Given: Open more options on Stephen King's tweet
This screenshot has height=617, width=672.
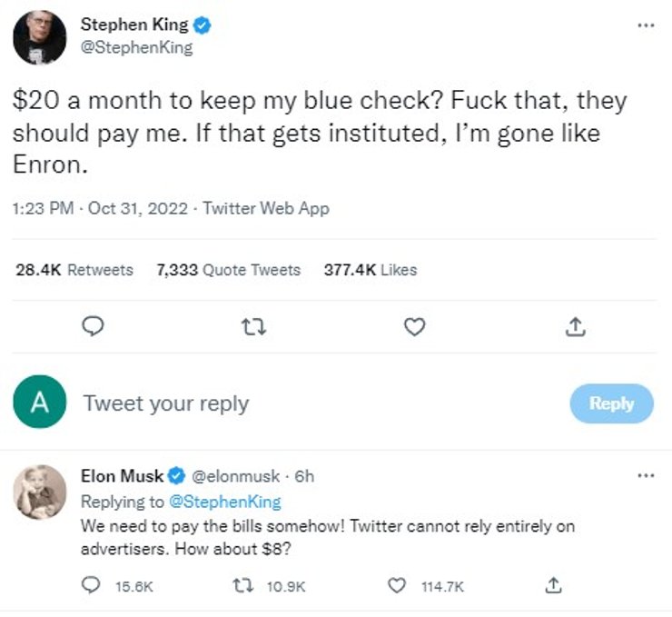Looking at the screenshot, I should (646, 25).
